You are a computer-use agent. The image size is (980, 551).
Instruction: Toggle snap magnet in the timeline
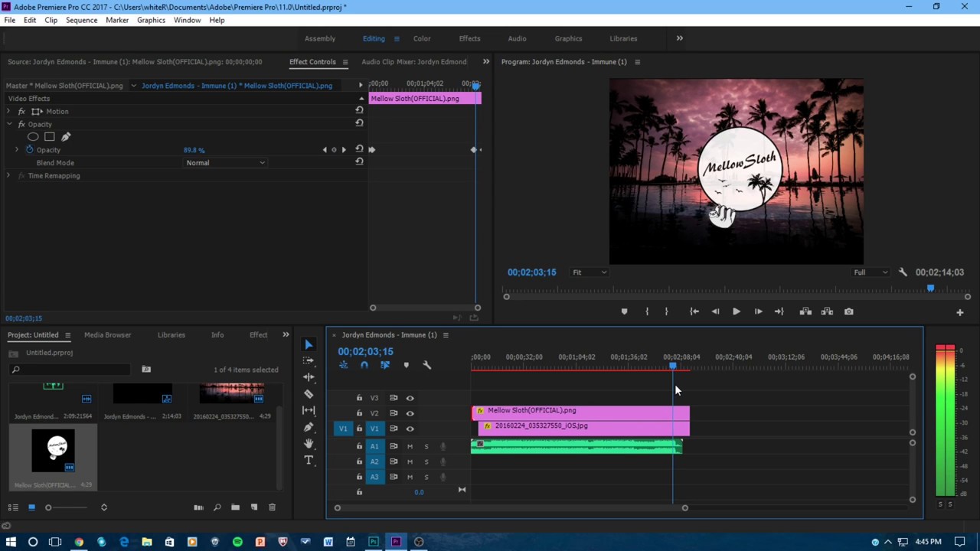(x=364, y=366)
